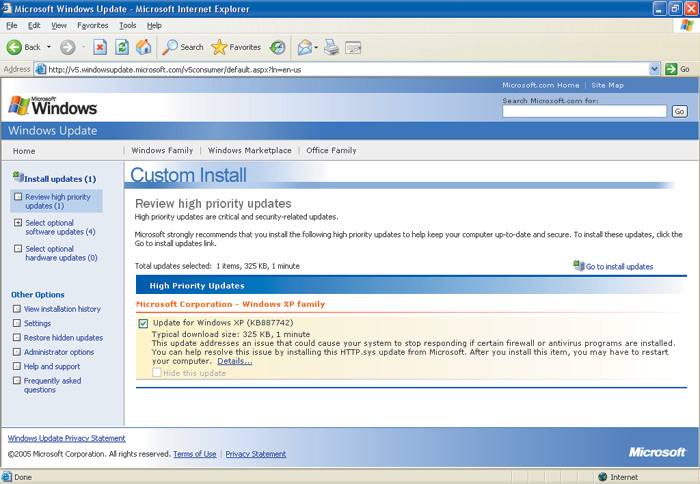Screen dimensions: 700x484
Task: Expand Select optional software updates plus box
Action: tap(17, 222)
